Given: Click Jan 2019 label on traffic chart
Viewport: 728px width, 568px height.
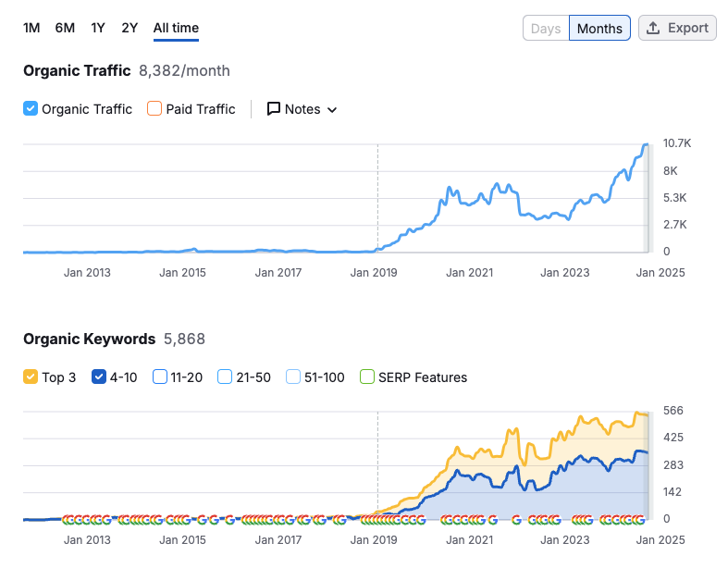Looking at the screenshot, I should [x=374, y=273].
